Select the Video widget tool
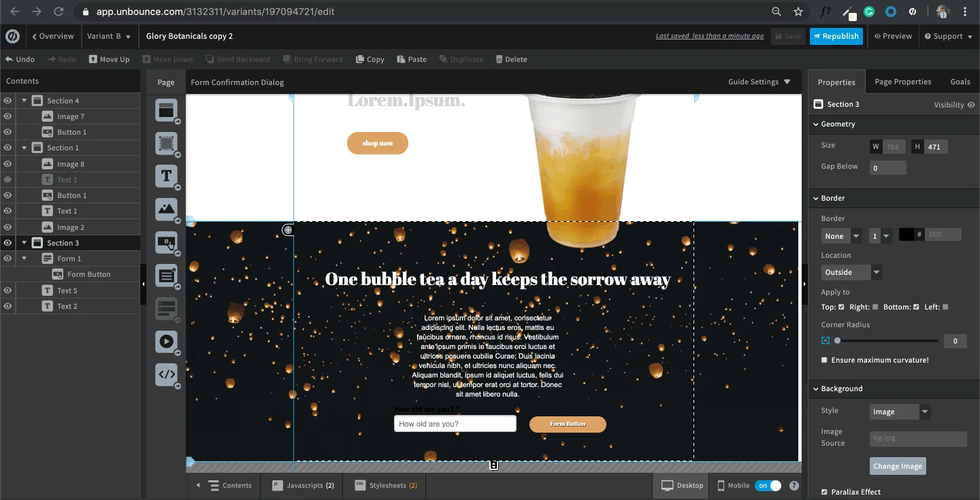 [166, 341]
